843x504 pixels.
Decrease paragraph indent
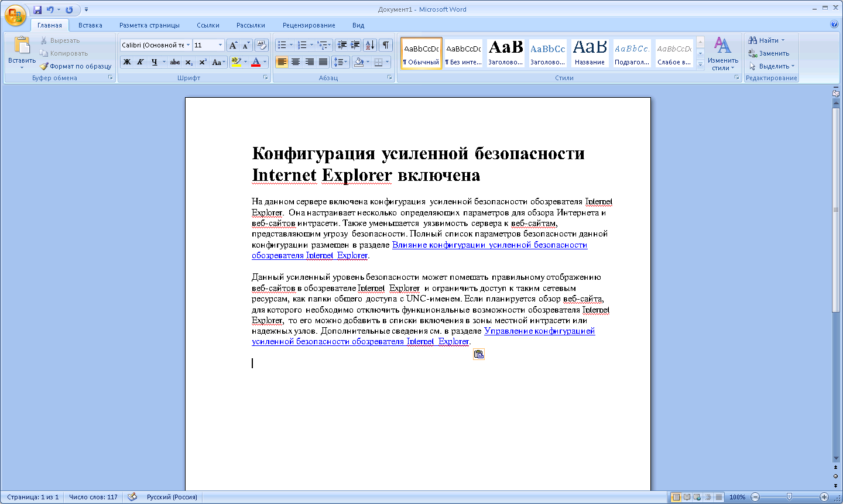[342, 45]
